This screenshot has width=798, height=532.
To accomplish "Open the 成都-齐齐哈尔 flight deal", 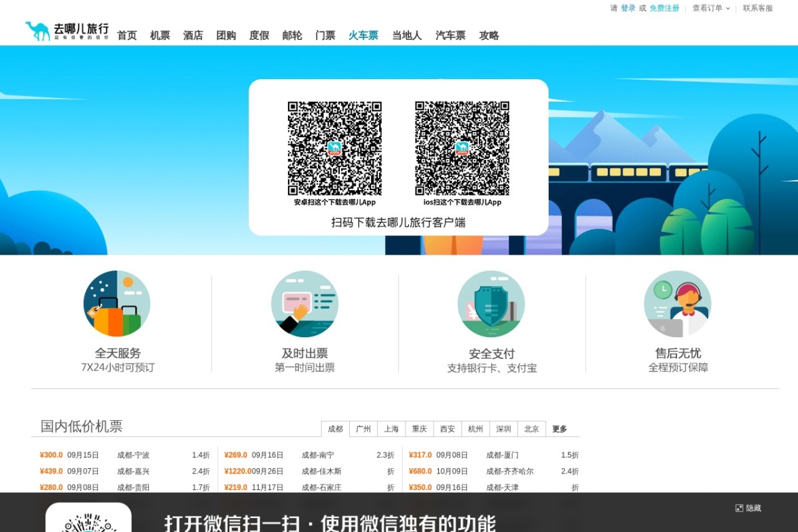I will pyautogui.click(x=510, y=471).
